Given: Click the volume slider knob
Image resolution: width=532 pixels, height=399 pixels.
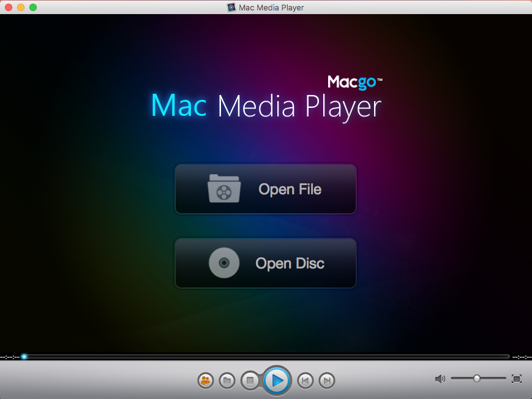Looking at the screenshot, I should pos(476,379).
